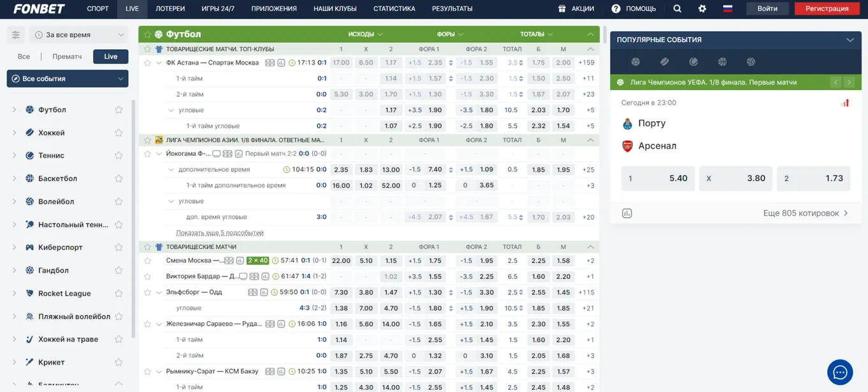Bet on Arsenal win at odds 1.73

pyautogui.click(x=814, y=179)
